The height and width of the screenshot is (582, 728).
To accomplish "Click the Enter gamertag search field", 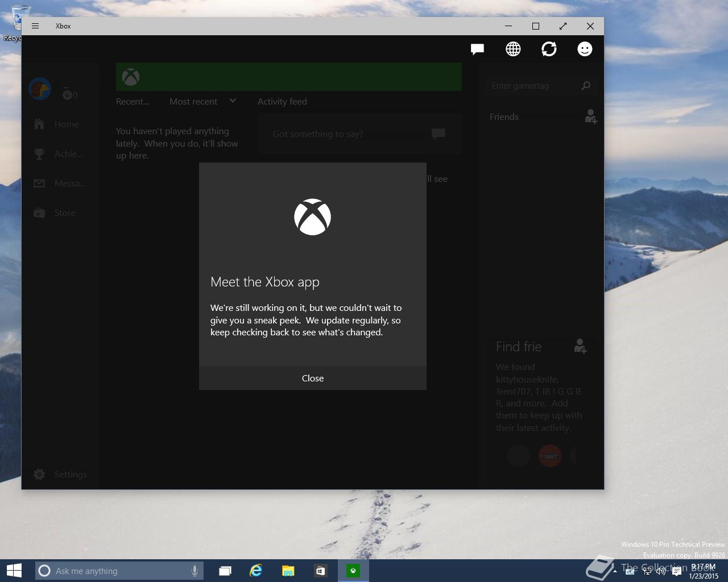I will 540,86.
